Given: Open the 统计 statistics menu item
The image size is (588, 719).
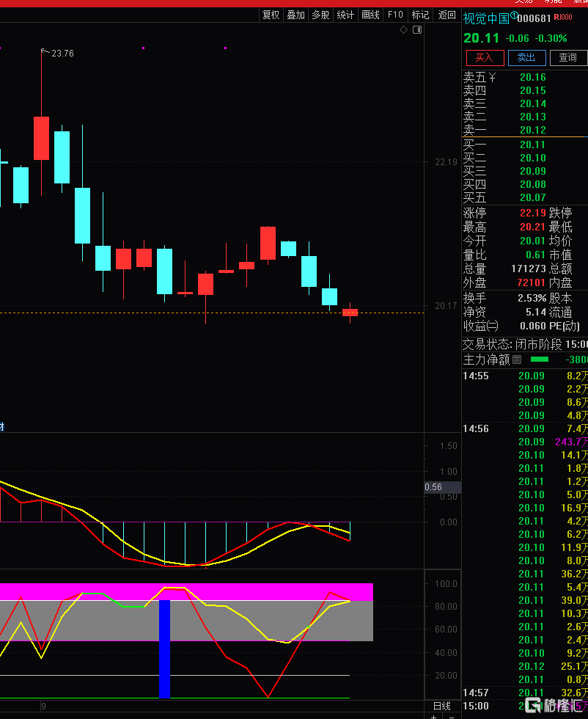Looking at the screenshot, I should click(x=345, y=15).
